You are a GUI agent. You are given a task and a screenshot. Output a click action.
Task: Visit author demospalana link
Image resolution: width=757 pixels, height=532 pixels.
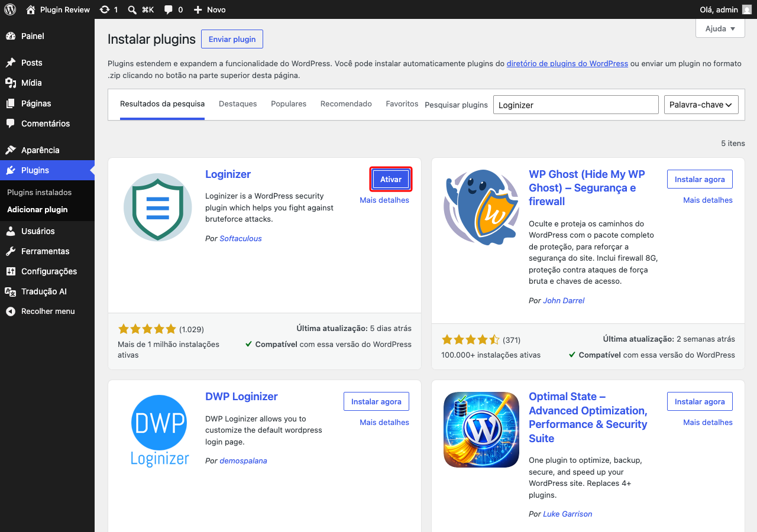point(243,461)
